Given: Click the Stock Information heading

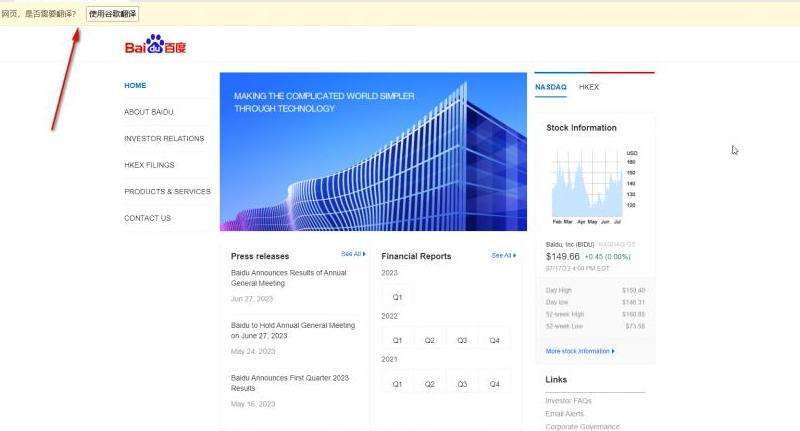Looking at the screenshot, I should (x=581, y=128).
